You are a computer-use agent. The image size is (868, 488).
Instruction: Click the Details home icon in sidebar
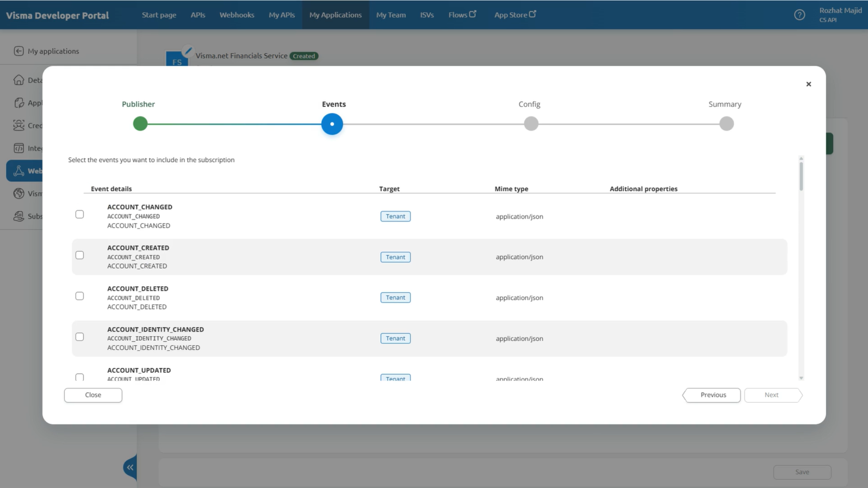[x=18, y=80]
